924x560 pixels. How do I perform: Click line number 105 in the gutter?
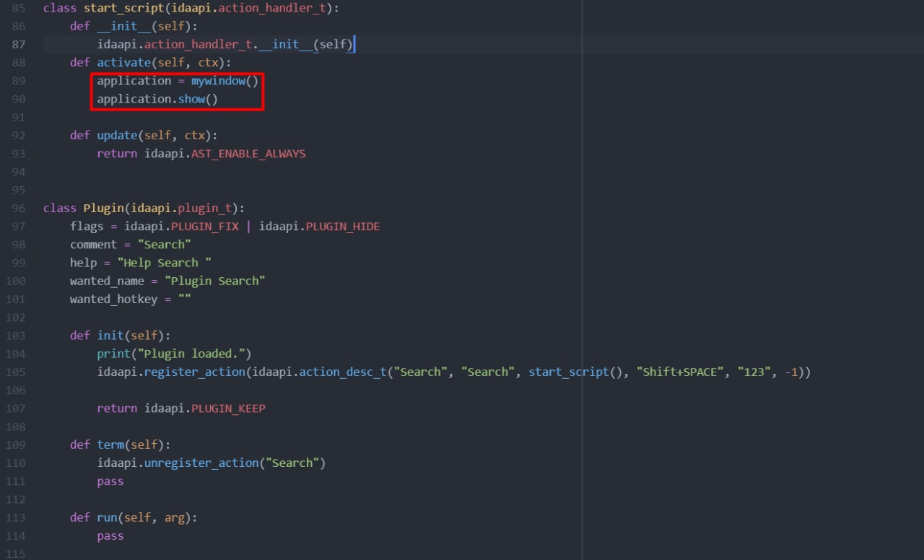[x=16, y=372]
